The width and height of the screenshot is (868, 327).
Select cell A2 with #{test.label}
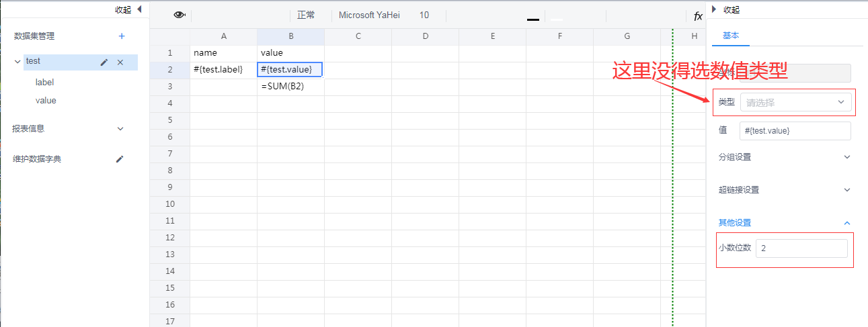[x=223, y=70]
